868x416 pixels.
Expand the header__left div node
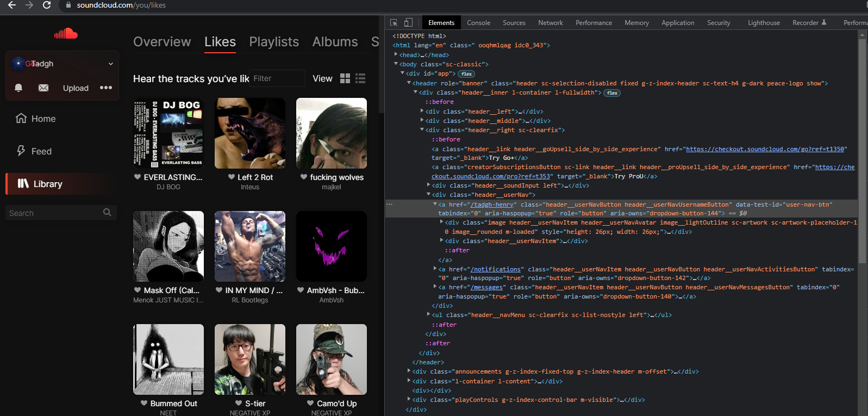click(x=422, y=111)
